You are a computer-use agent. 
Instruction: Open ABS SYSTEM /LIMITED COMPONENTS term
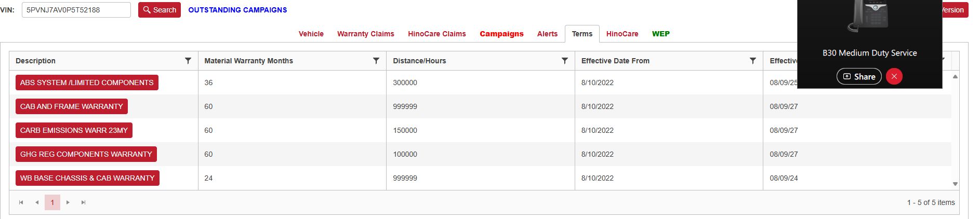87,83
